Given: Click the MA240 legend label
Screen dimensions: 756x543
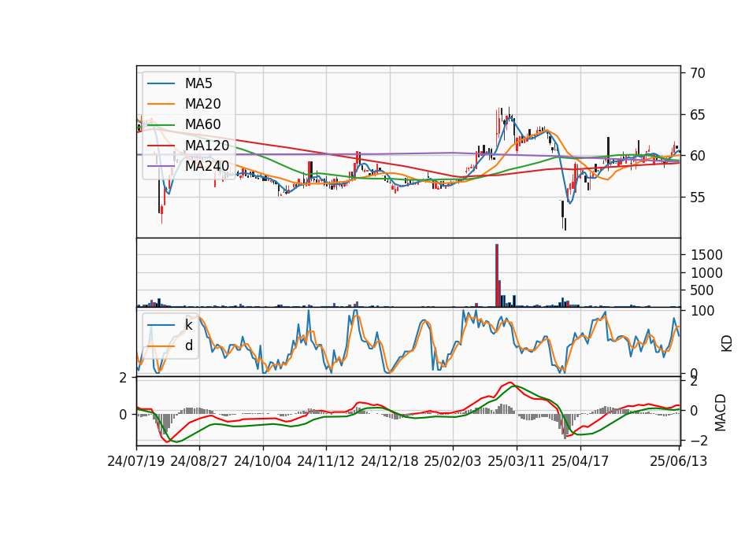Looking at the screenshot, I should pos(207,166).
